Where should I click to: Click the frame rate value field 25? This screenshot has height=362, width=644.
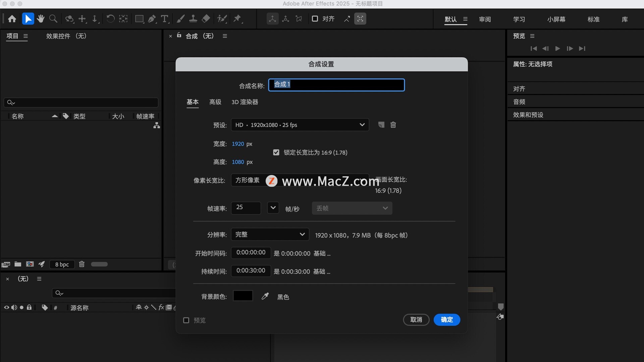[x=246, y=208]
